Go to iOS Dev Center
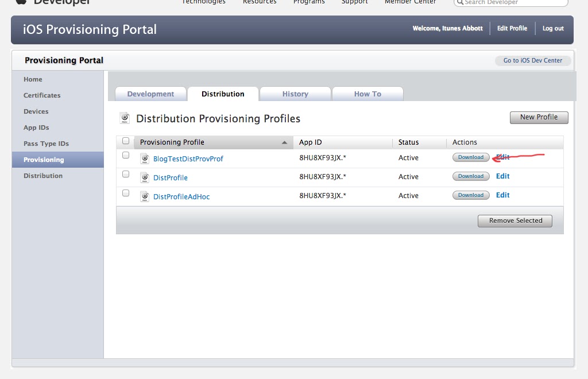Screen dimensions: 588x379 (x=533, y=61)
